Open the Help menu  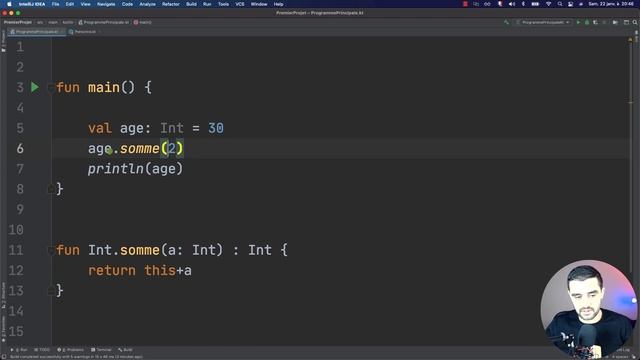click(x=278, y=4)
